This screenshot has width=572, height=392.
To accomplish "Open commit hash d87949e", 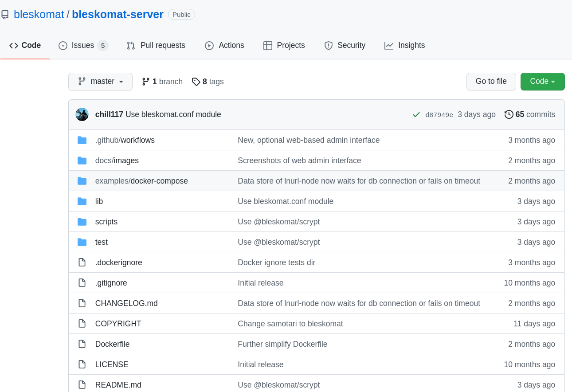I will pyautogui.click(x=439, y=115).
